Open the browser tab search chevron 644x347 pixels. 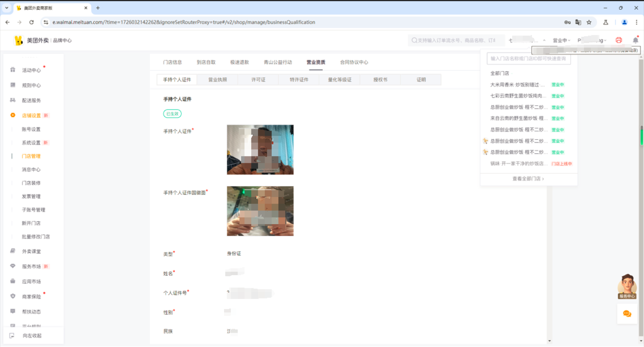(7, 8)
